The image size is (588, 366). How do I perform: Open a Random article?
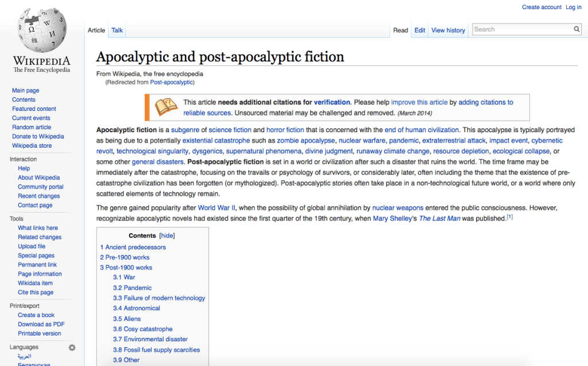coord(32,127)
